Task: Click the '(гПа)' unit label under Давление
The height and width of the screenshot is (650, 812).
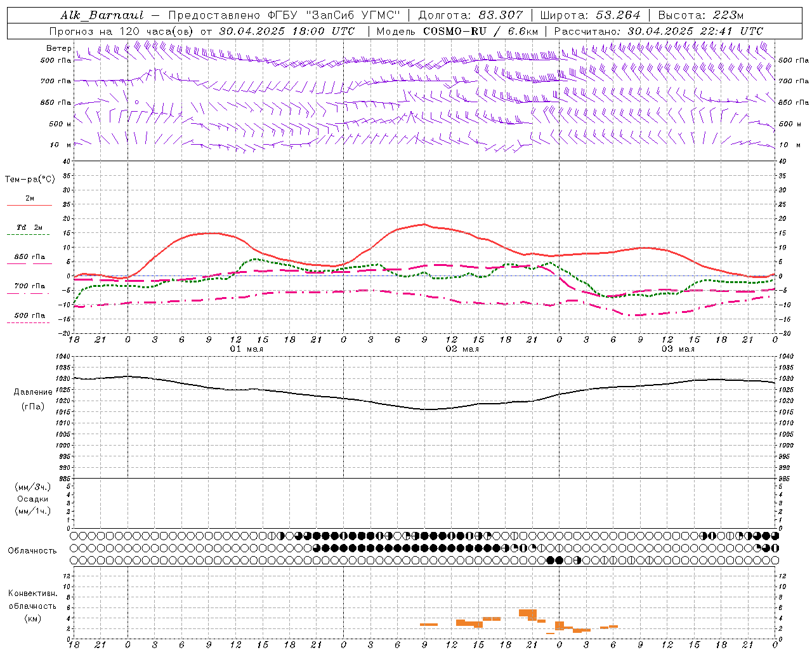Action: [x=33, y=407]
